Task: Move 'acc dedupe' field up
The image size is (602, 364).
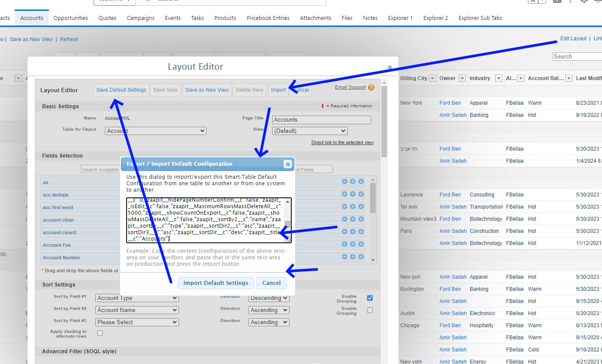Action: [x=353, y=194]
